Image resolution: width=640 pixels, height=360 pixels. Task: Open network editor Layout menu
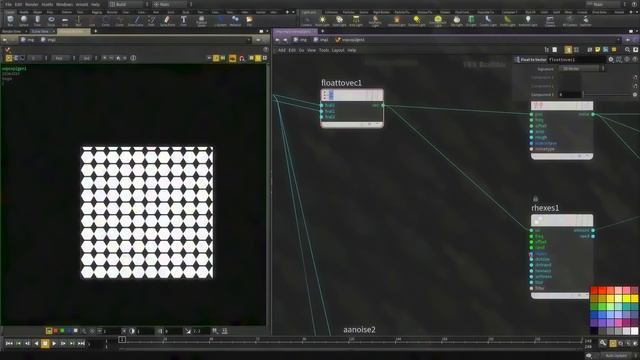(338, 50)
